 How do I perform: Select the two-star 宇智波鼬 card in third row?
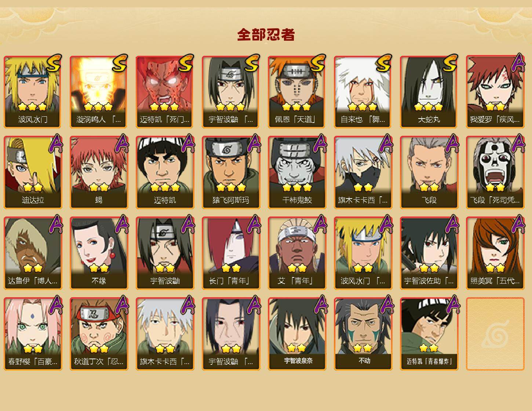[165, 253]
